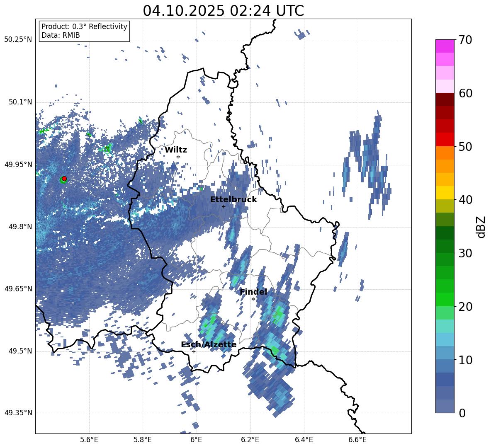Image resolution: width=491 pixels, height=448 pixels.
Task: Click the magenta top colorbar segment
Action: point(445,46)
